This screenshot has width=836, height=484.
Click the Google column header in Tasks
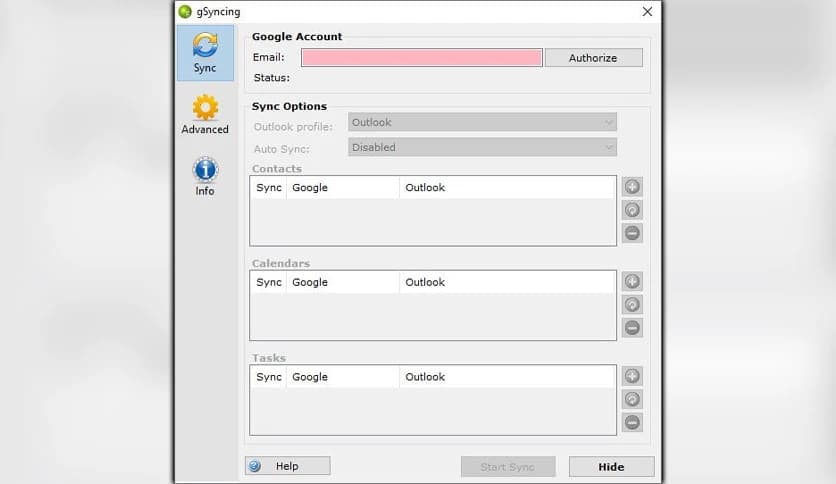coord(343,377)
